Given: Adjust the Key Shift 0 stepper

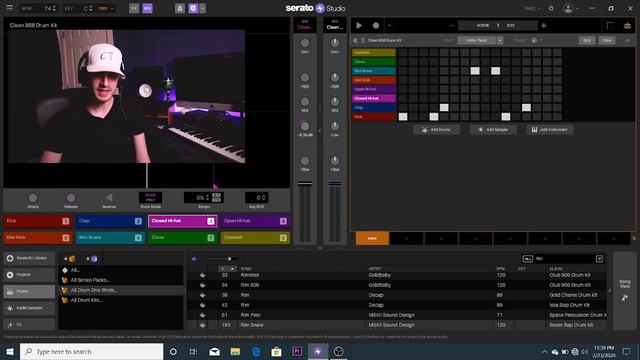Looking at the screenshot, I should click(x=264, y=198).
